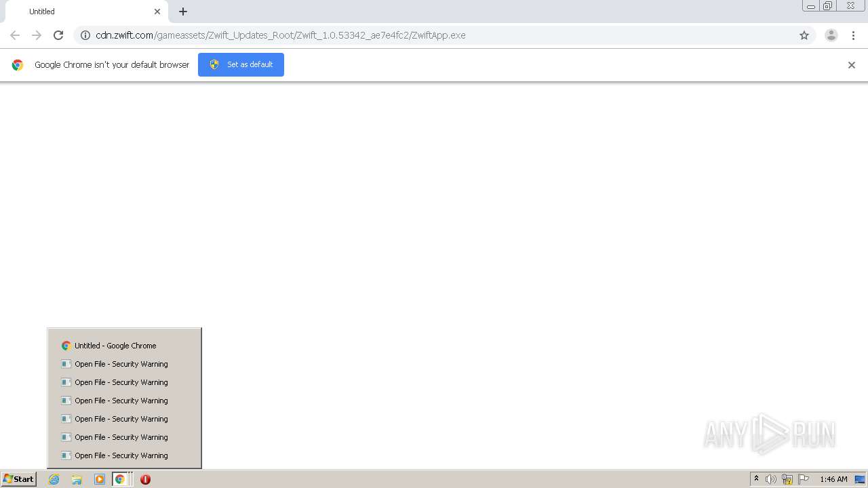Screen dimensions: 868x488
Task: Set Chrome as default browser
Action: (241, 64)
